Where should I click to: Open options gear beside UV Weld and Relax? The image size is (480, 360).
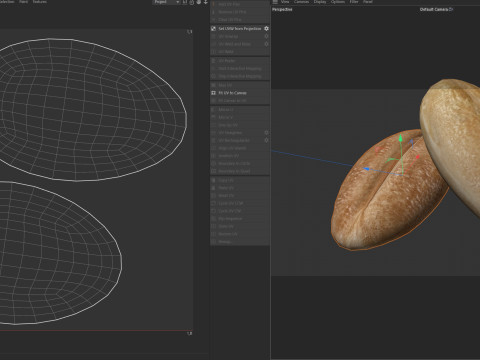point(266,44)
